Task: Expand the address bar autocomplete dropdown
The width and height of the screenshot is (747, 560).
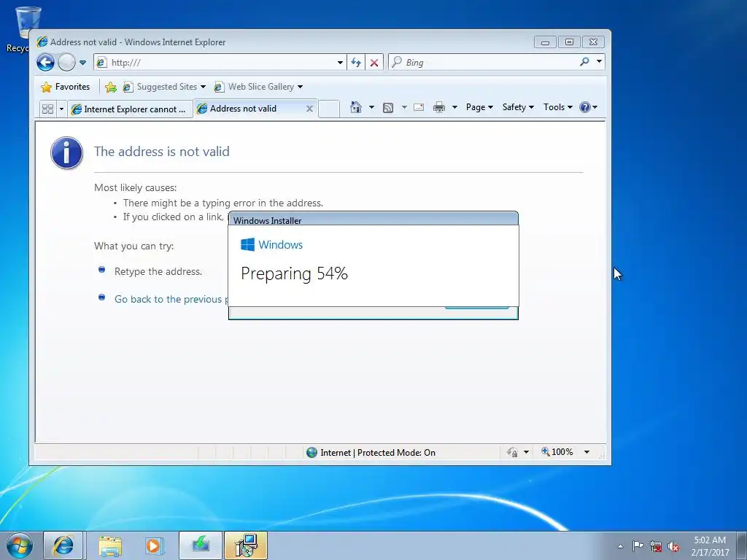Action: (x=340, y=63)
